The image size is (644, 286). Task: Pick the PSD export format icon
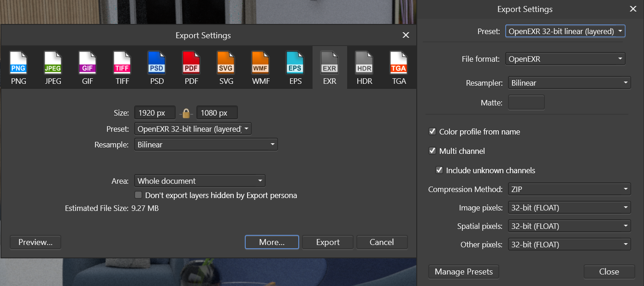pos(157,67)
